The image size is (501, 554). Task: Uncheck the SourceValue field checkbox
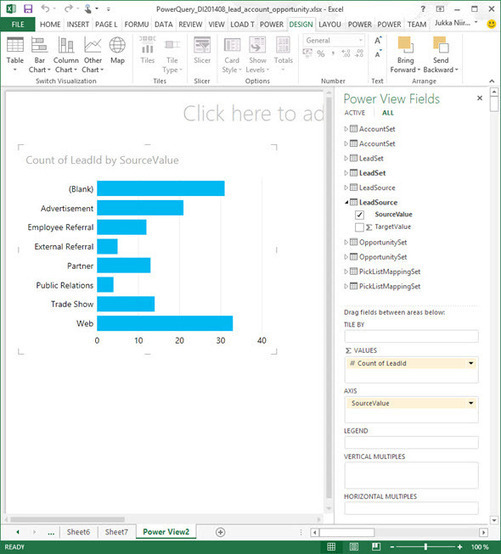click(359, 215)
